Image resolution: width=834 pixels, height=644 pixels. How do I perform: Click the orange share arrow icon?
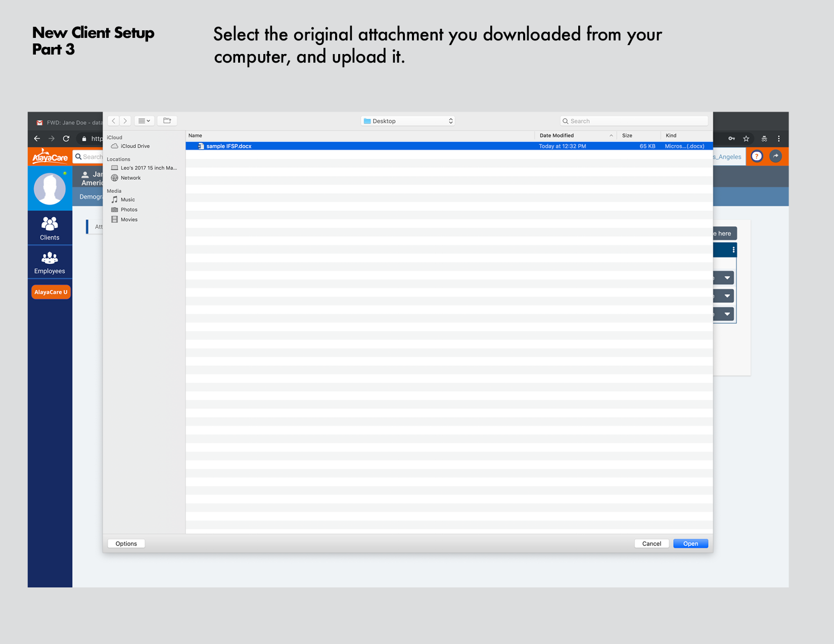click(x=775, y=157)
